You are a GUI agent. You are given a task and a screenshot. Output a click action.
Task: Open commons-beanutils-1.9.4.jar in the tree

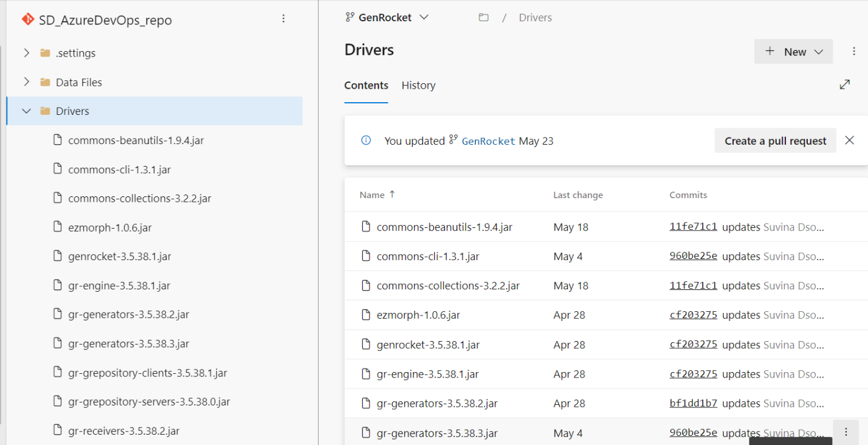136,140
